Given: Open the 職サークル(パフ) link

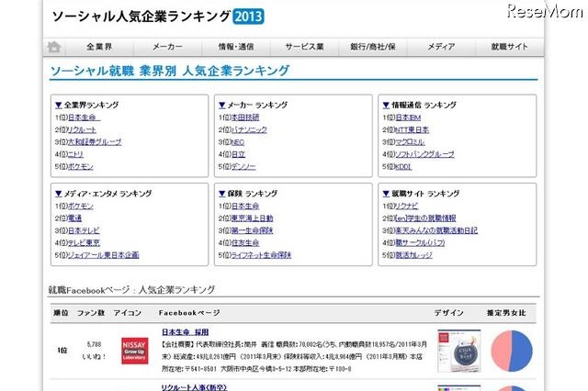Looking at the screenshot, I should 420,243.
